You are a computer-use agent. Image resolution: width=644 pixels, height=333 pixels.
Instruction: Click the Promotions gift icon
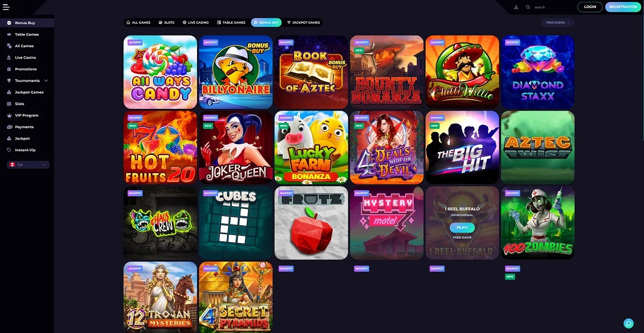[x=10, y=69]
